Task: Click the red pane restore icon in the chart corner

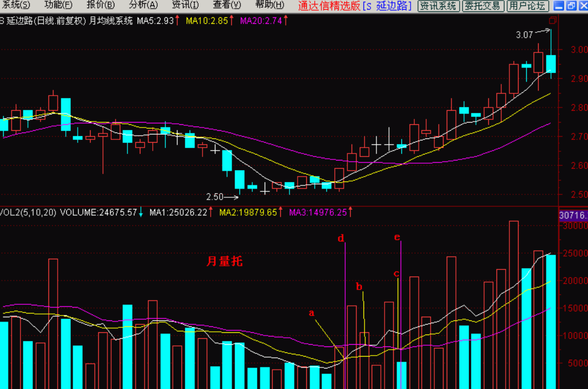Action: [553, 21]
